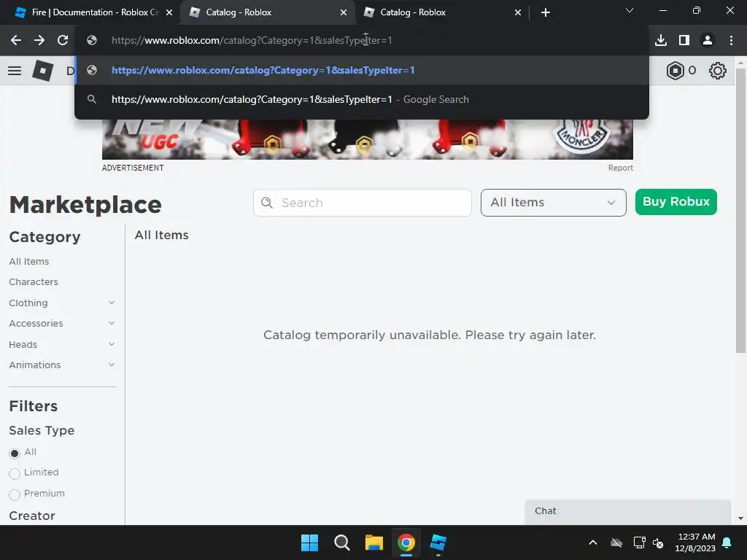Expand the Accessories category chevron
The height and width of the screenshot is (560, 747).
(x=112, y=323)
